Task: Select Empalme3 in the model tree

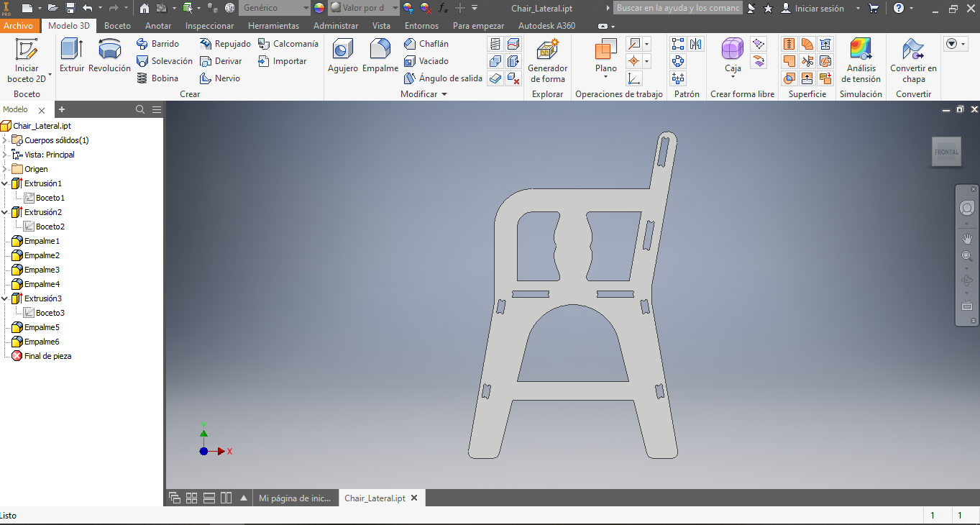Action: pos(42,270)
